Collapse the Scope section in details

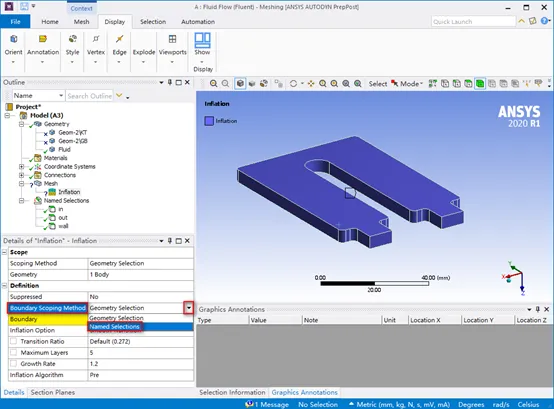5,252
